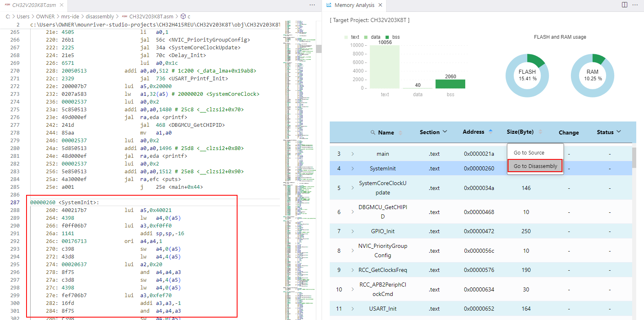Expand the main row
This screenshot has width=644, height=320.
[353, 154]
